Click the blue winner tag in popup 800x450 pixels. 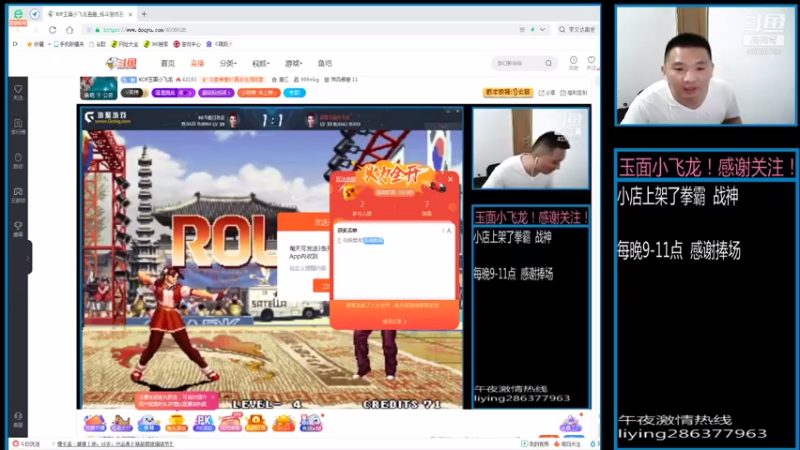point(373,240)
